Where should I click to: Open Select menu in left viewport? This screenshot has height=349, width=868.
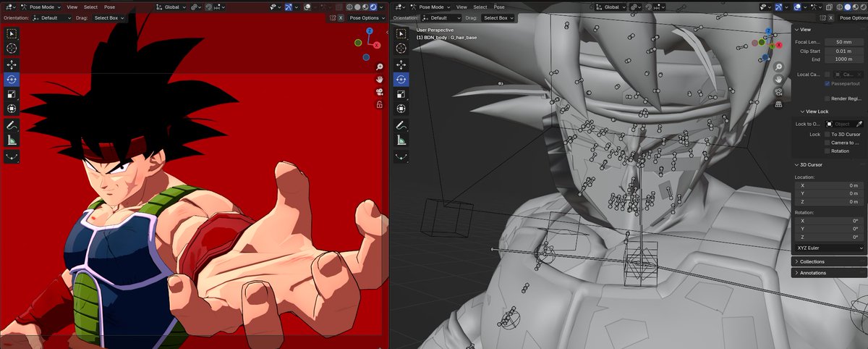(90, 7)
